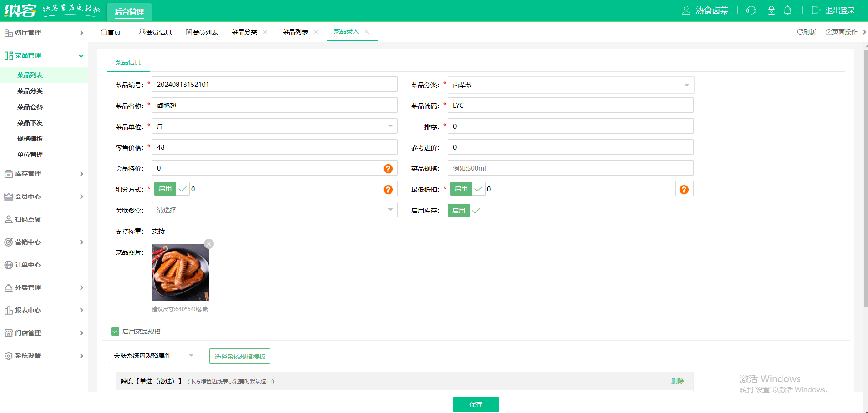Screen dimensions: 868x413
Task: Click the 会员特价 help question icon
Action: (x=388, y=169)
